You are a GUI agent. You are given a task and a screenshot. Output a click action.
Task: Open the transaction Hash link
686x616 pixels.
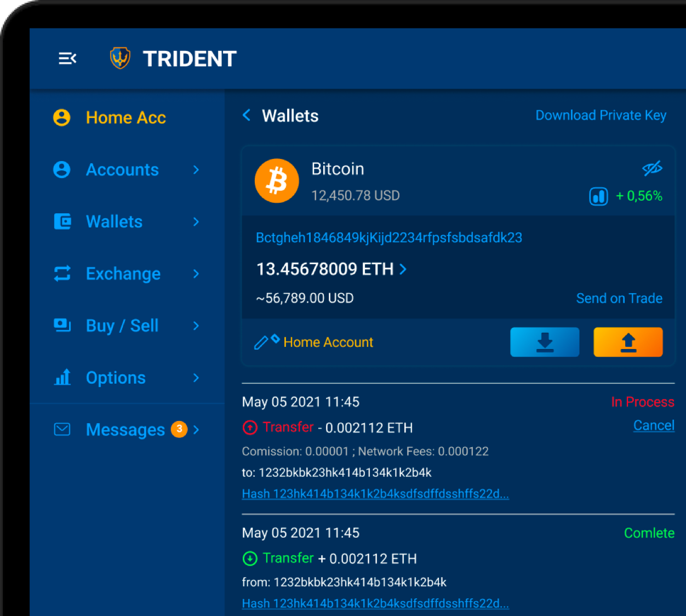(x=375, y=493)
